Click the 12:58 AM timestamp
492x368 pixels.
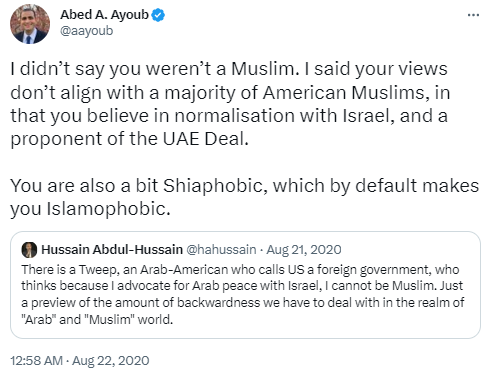pyautogui.click(x=36, y=360)
